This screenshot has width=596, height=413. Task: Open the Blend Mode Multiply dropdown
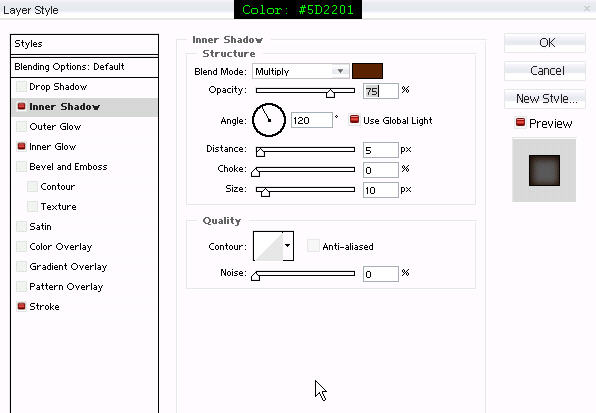301,71
